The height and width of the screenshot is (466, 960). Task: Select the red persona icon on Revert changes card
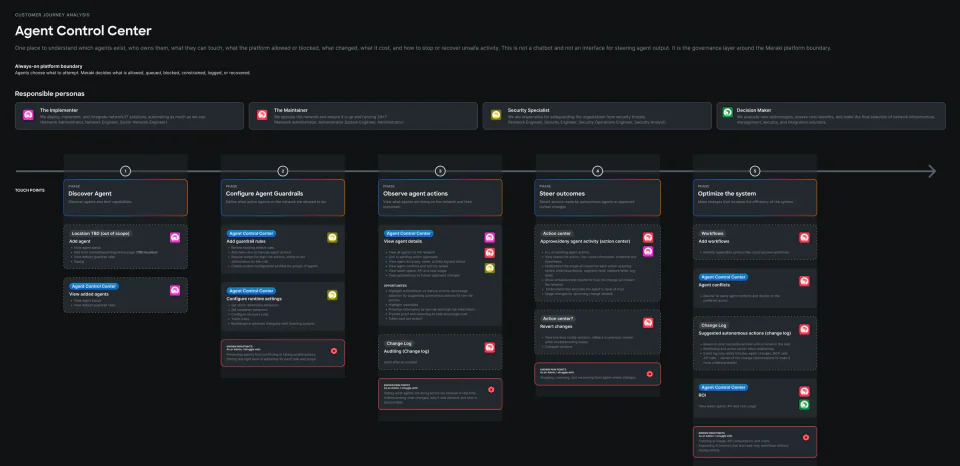coord(648,323)
